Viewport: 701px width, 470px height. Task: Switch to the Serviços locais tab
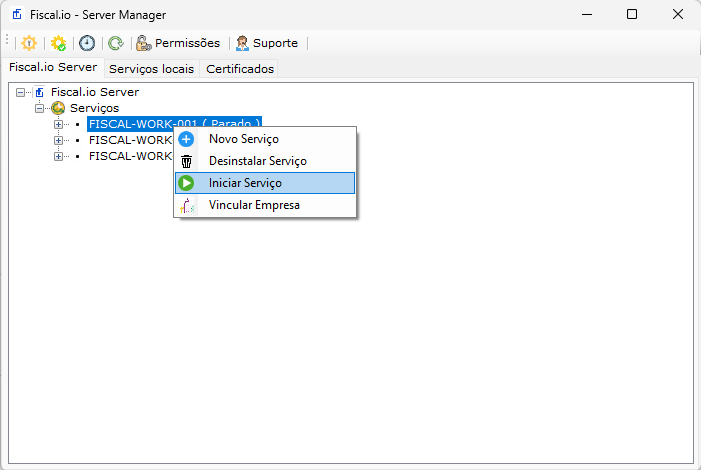coord(152,69)
